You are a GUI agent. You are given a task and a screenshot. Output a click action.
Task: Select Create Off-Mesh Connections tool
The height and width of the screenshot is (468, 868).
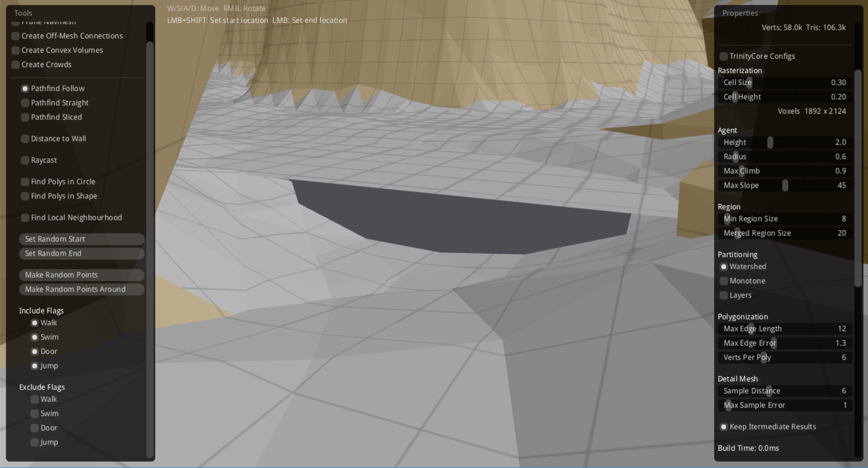point(67,36)
